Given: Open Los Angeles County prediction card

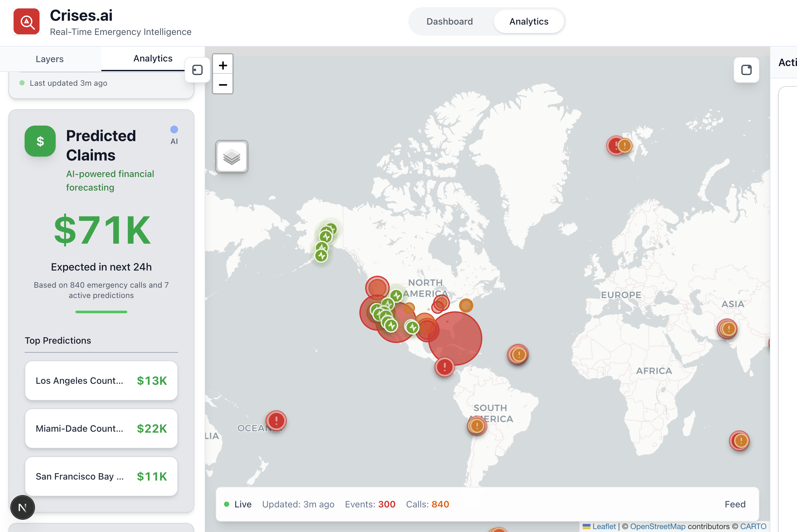Looking at the screenshot, I should click(x=101, y=381).
